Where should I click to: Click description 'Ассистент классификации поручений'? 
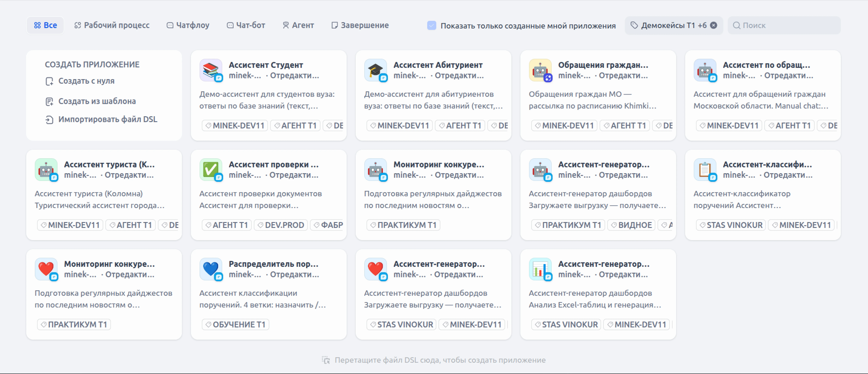262,299
